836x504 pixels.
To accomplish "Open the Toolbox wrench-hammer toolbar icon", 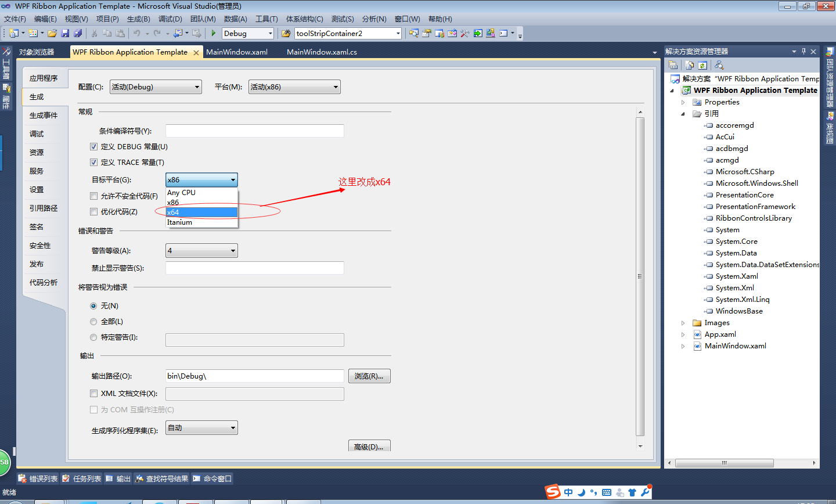I will (465, 33).
